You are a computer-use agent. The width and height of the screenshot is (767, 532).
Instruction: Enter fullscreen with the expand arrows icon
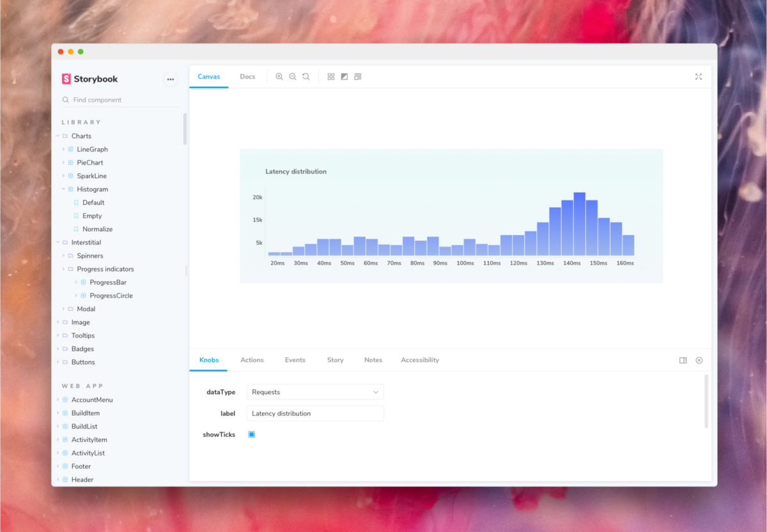698,76
